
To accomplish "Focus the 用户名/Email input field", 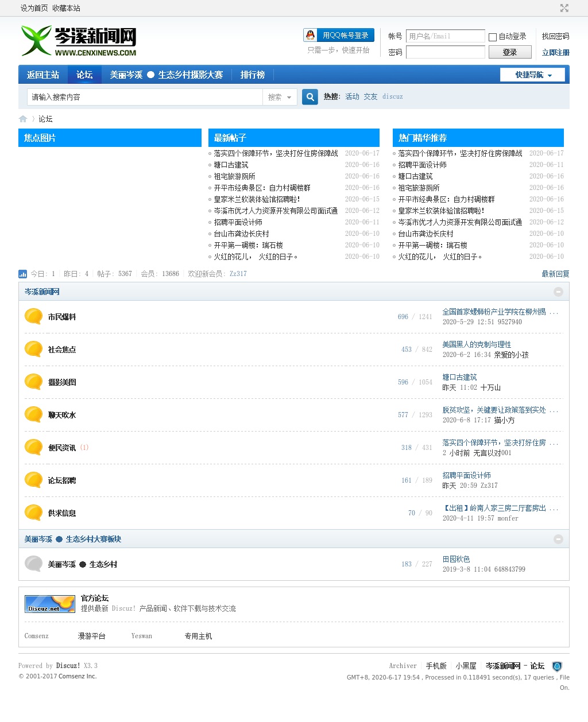I will 445,36.
